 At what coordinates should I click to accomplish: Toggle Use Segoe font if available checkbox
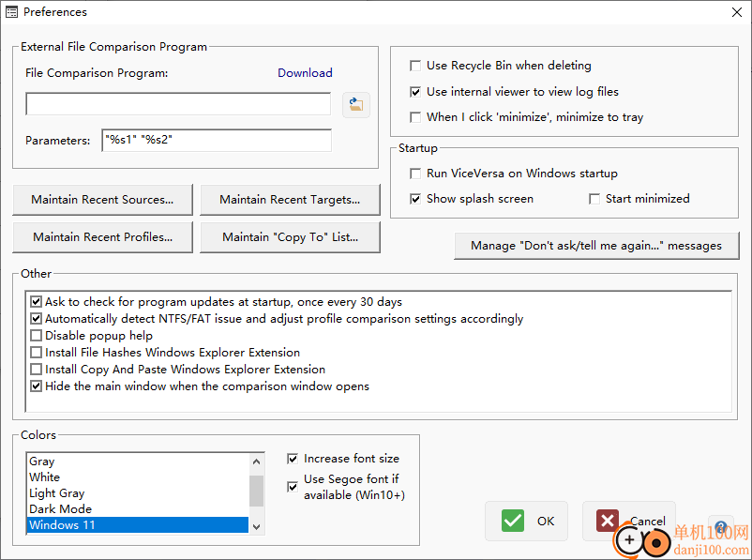click(293, 487)
